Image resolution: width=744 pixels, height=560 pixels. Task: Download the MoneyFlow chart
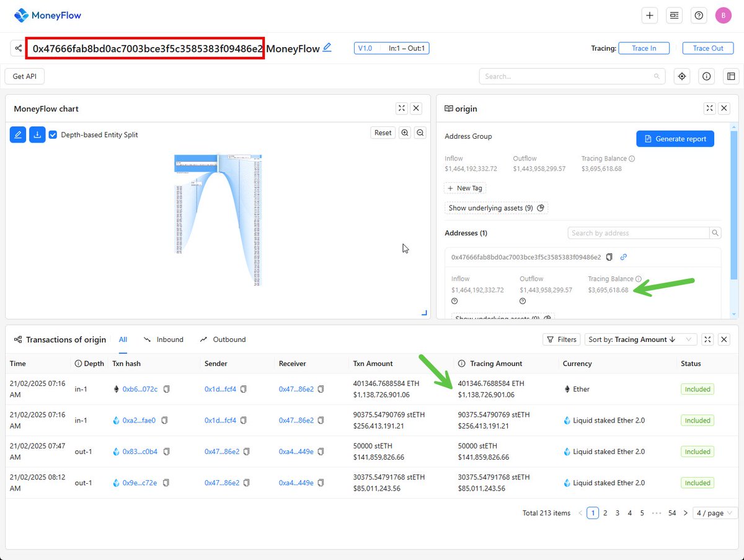coord(37,134)
